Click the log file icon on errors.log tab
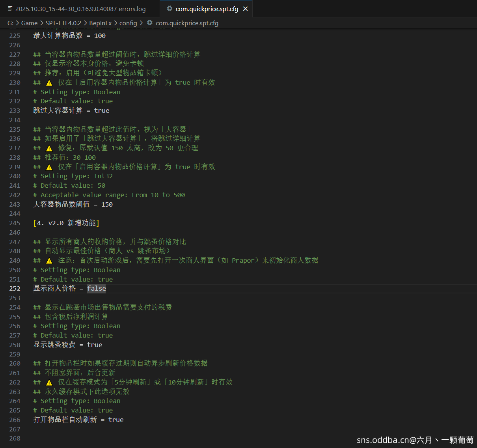Viewport: 477px width, 448px height. click(x=10, y=9)
